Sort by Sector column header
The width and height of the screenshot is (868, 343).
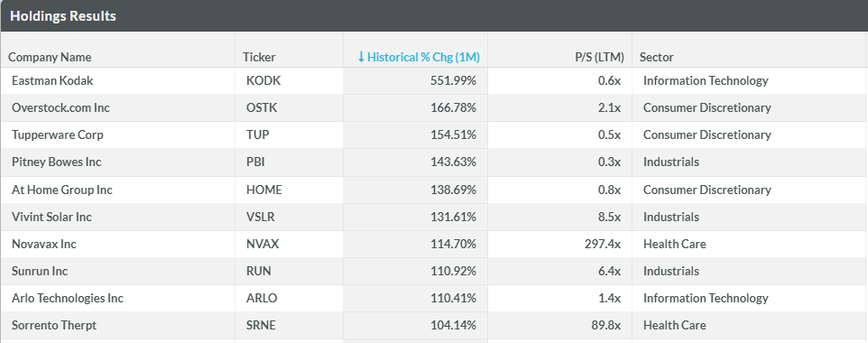pyautogui.click(x=657, y=57)
